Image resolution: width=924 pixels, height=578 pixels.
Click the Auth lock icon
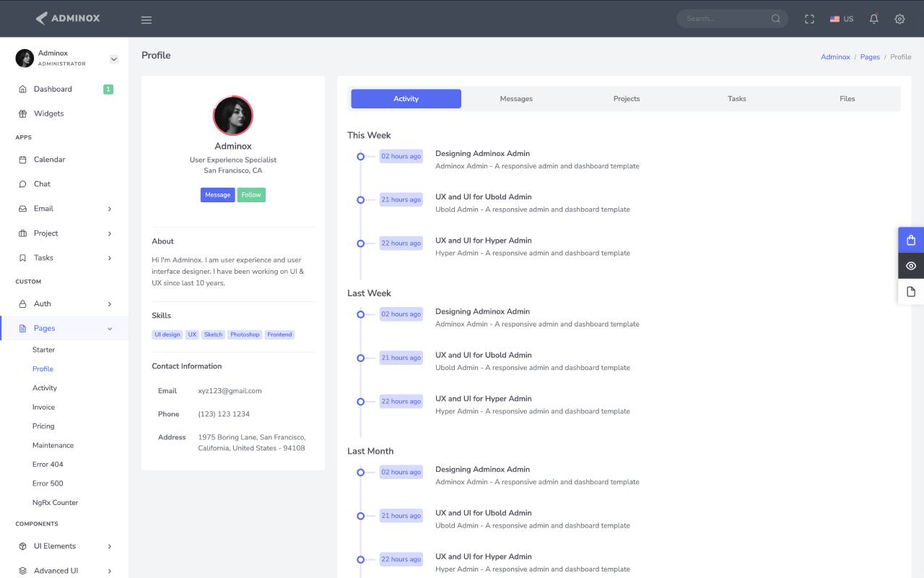click(22, 304)
